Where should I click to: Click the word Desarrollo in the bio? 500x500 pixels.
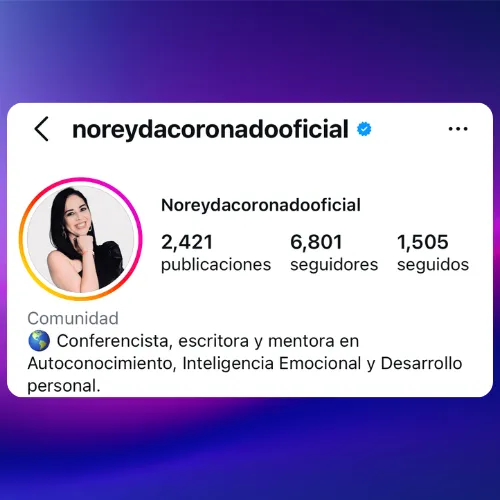[421, 363]
